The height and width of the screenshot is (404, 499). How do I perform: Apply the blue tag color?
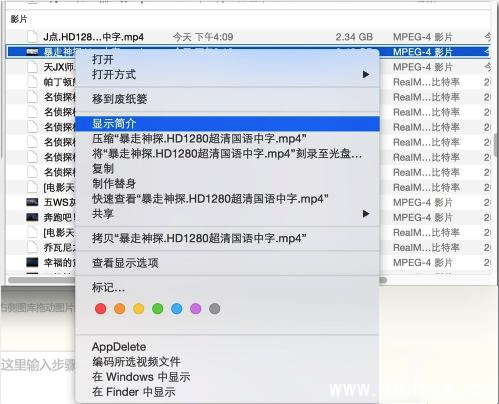point(177,309)
